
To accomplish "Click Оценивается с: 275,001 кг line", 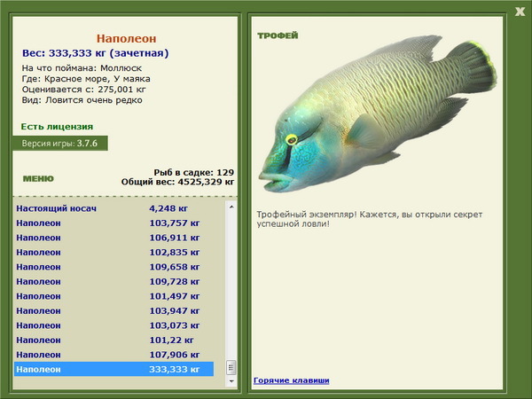I will tap(84, 90).
